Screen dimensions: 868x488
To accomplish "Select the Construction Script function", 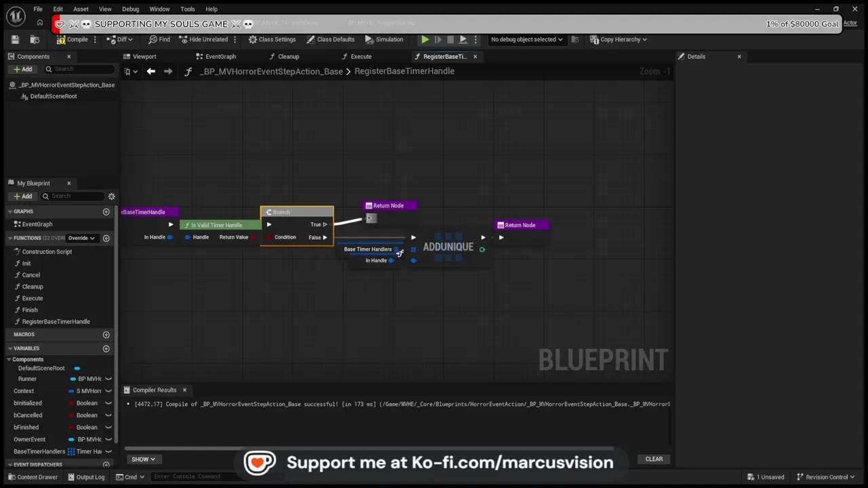I will [x=47, y=251].
